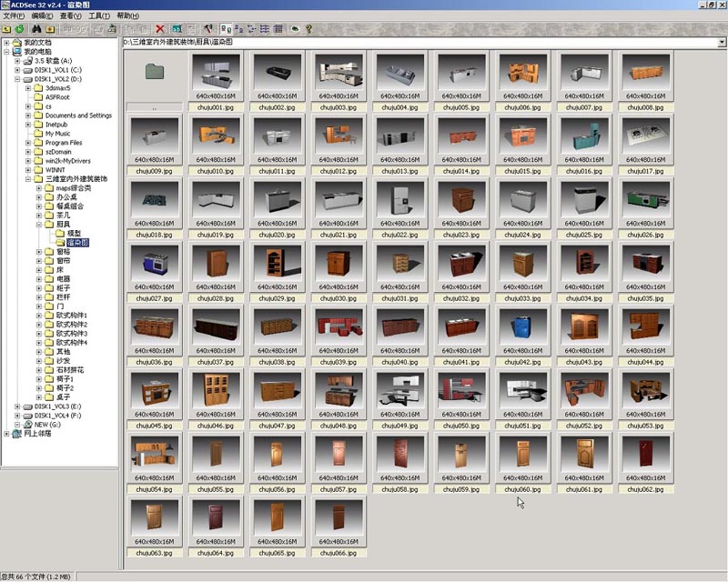Viewport: 728px width, 582px height.
Task: Click the question mark help icon
Action: point(308,29)
